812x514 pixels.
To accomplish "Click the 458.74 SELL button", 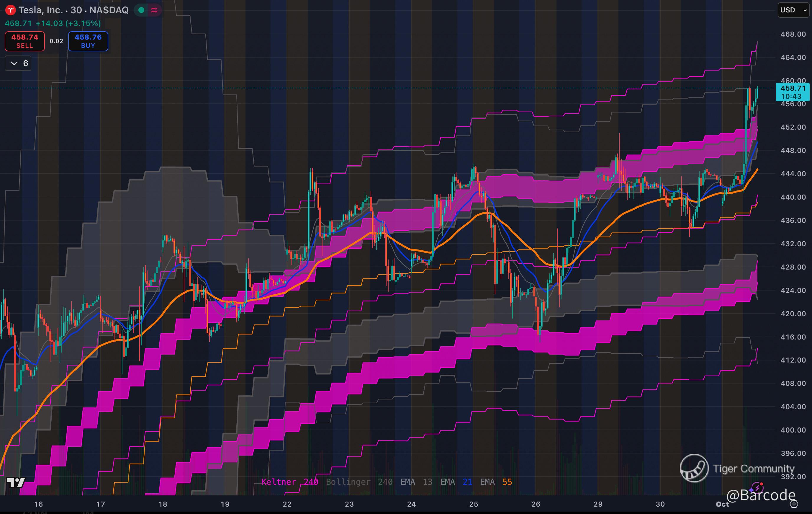I will coord(24,41).
